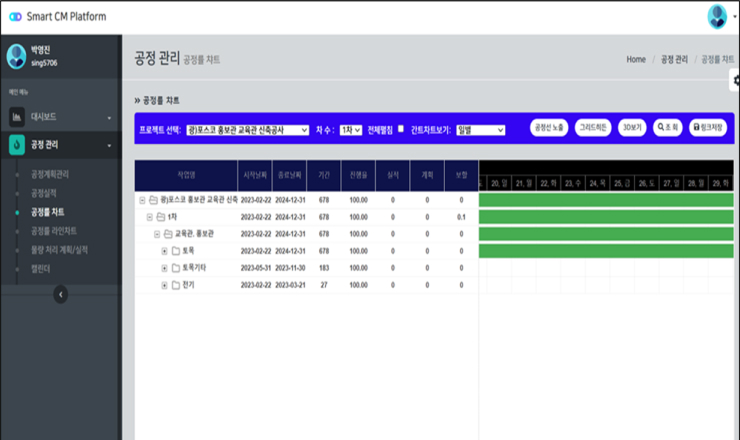Viewport: 740px width, 440px height.
Task: Open the settings gear on right edge
Action: click(x=735, y=88)
